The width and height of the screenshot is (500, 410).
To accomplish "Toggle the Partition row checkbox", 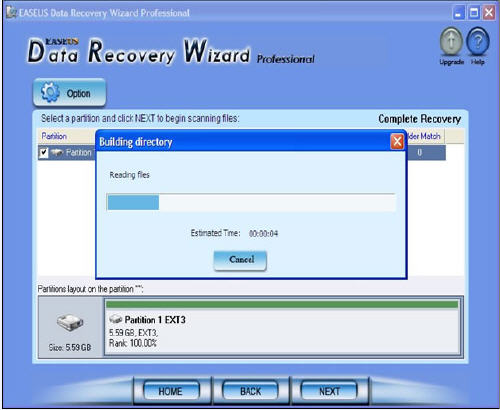I will 44,153.
